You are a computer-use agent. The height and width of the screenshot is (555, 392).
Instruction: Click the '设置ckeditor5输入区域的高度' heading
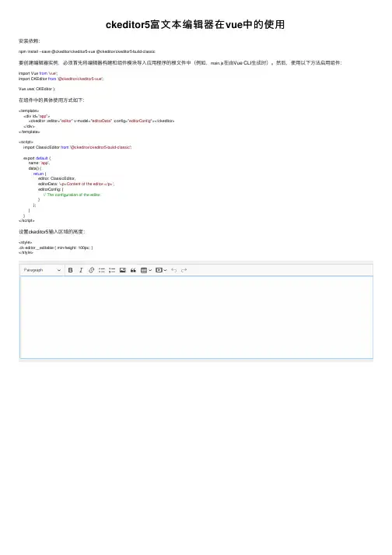coord(51,232)
